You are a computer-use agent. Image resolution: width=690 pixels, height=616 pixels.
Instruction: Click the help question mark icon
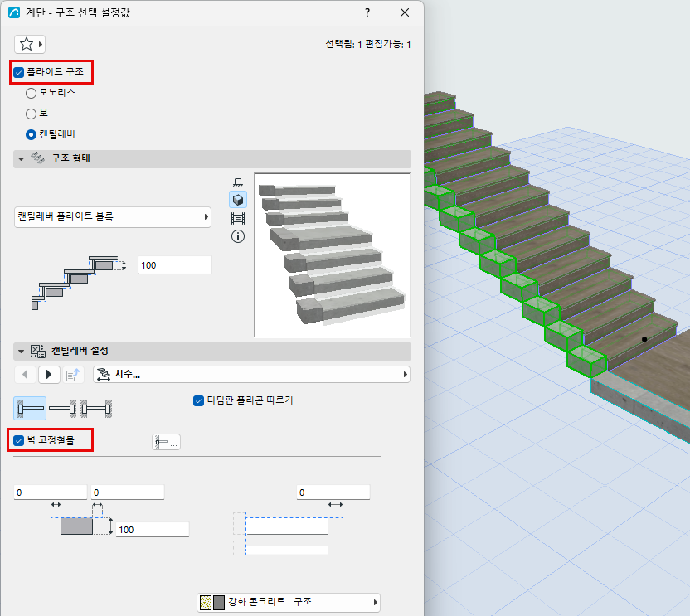pos(367,12)
